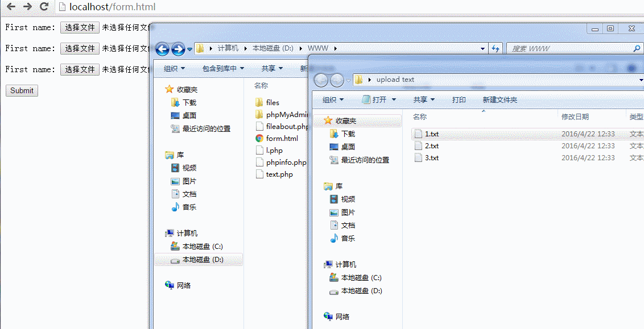This screenshot has width=644, height=329.
Task: Select fileabout.php in WWW window
Action: point(282,126)
